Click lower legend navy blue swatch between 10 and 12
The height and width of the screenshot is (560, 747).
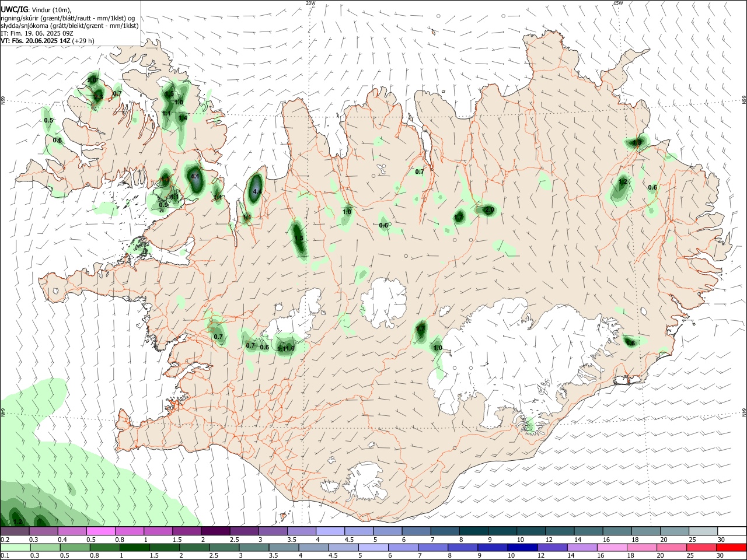tap(522, 548)
